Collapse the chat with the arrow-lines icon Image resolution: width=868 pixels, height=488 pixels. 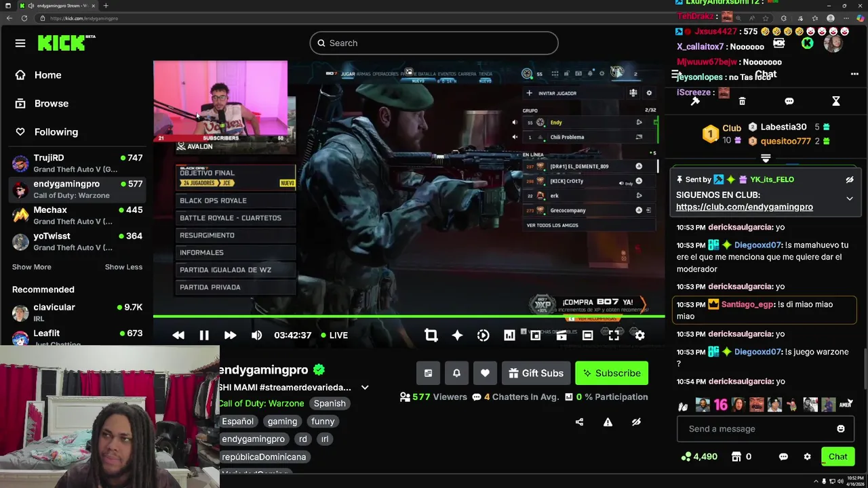click(675, 75)
